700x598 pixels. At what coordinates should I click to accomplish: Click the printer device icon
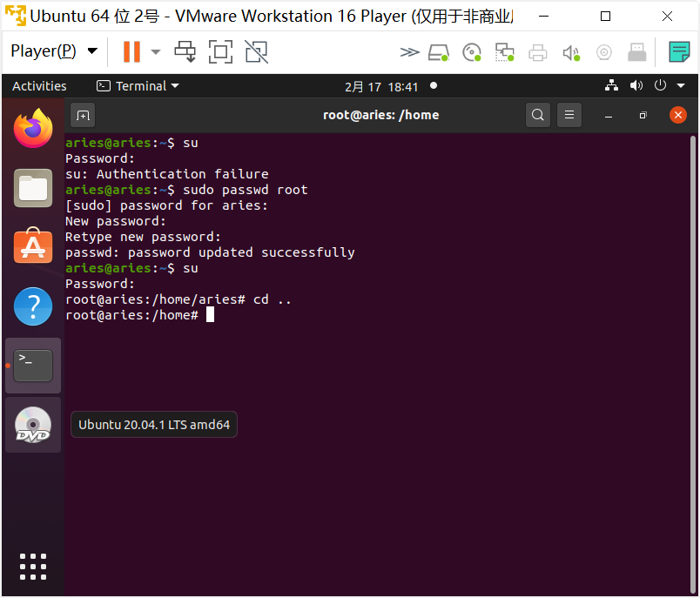pyautogui.click(x=537, y=52)
